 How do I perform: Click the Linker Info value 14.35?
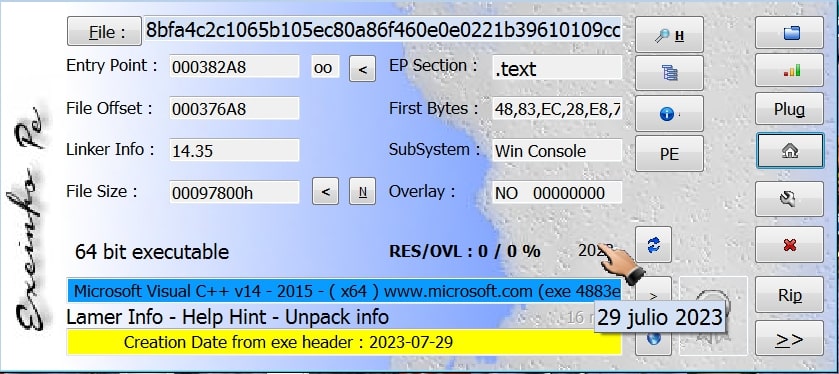click(234, 150)
